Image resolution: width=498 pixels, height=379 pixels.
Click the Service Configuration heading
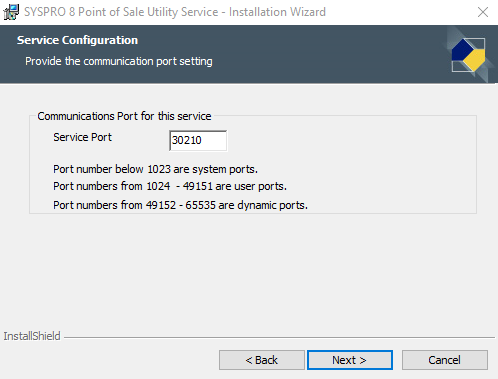tap(77, 40)
